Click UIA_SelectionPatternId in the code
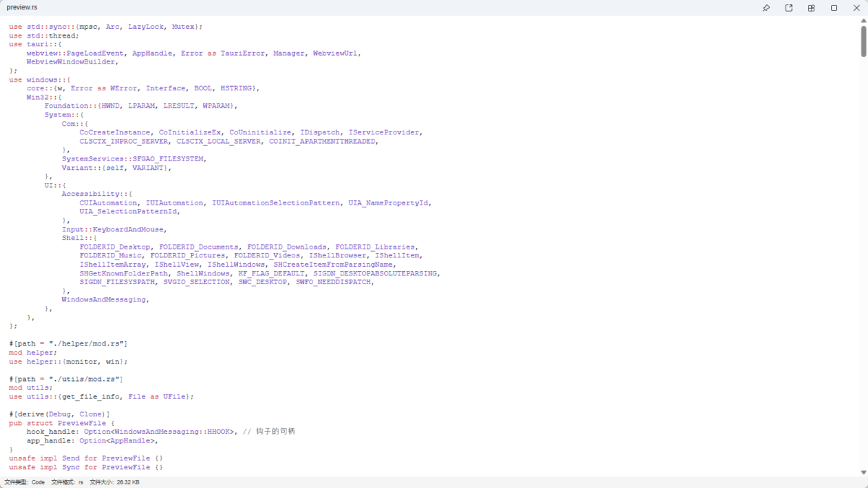Image resolution: width=868 pixels, height=488 pixels. (128, 211)
